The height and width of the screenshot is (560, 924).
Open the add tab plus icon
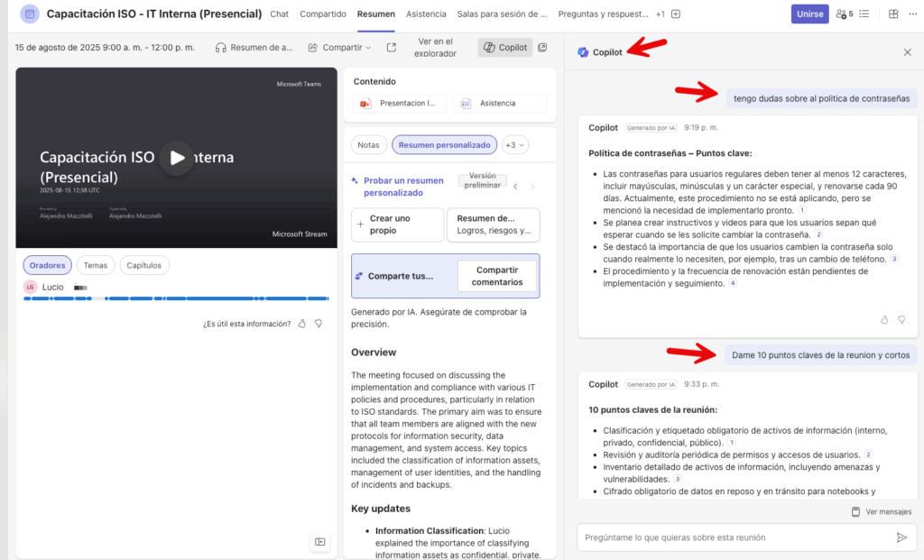click(676, 14)
